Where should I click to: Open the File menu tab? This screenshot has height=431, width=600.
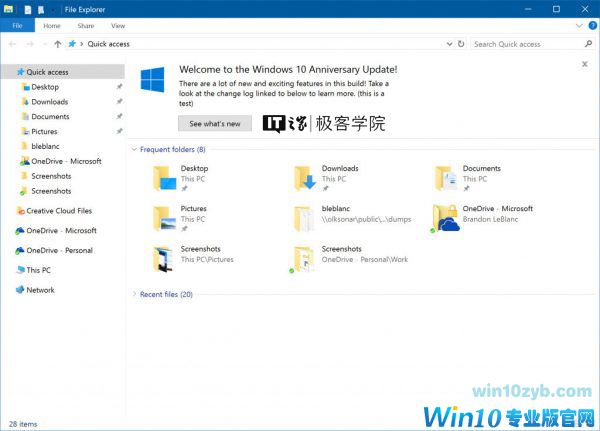(17, 25)
